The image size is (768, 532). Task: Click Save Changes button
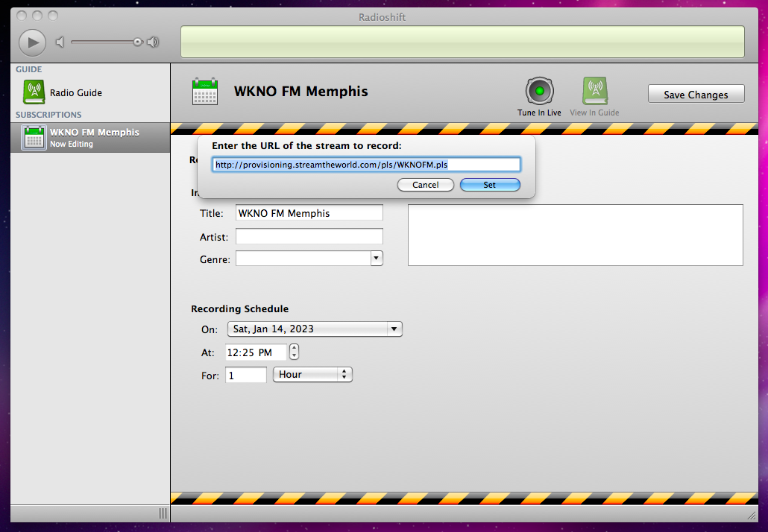point(696,95)
